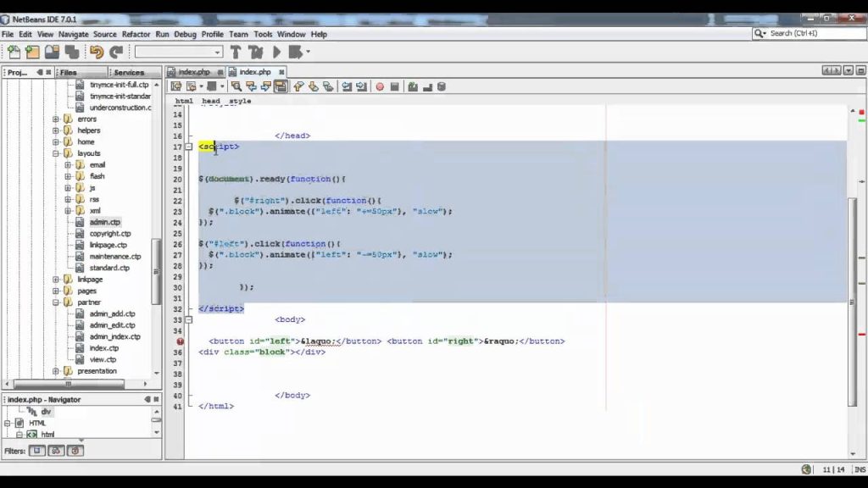Screen dimensions: 868x488
Task: Open the project configuration combo box
Action: pos(179,52)
